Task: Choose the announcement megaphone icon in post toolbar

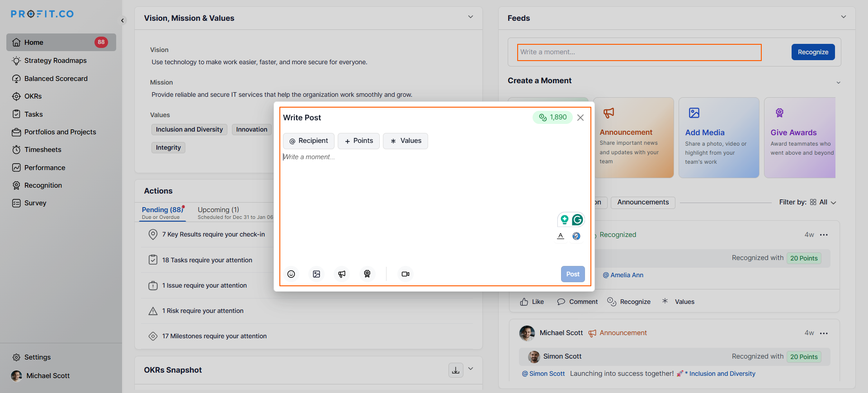Action: pyautogui.click(x=342, y=274)
